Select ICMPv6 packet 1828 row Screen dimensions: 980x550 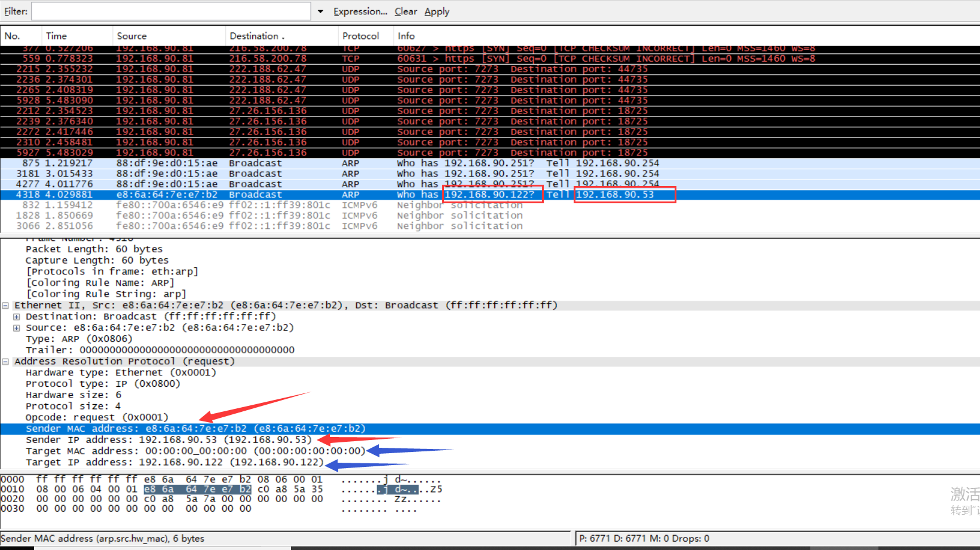[490, 216]
